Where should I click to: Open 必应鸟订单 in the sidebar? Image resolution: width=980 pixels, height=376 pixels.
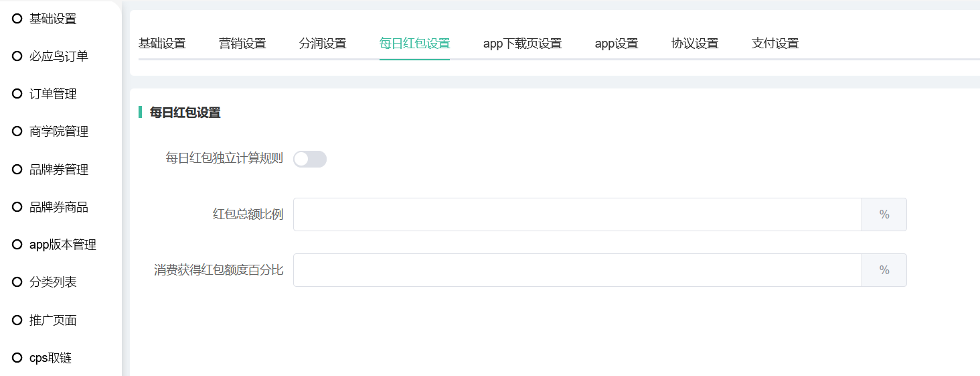click(x=60, y=56)
